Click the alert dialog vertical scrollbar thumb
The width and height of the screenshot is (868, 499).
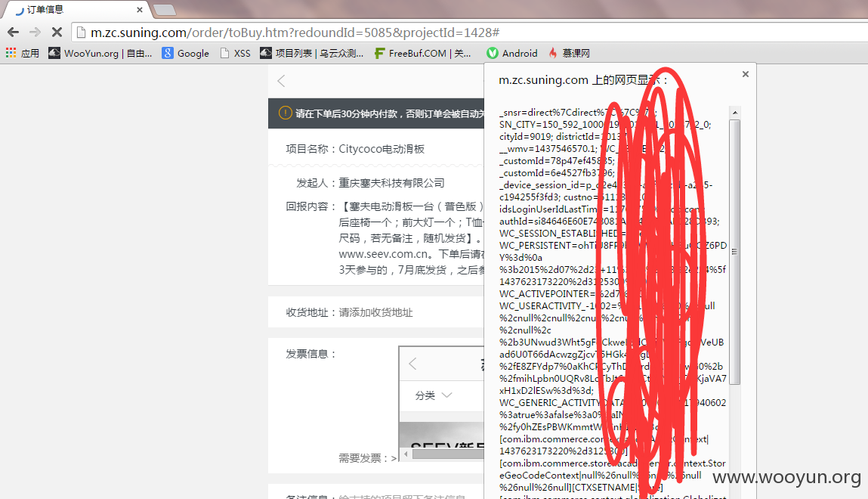[734, 252]
